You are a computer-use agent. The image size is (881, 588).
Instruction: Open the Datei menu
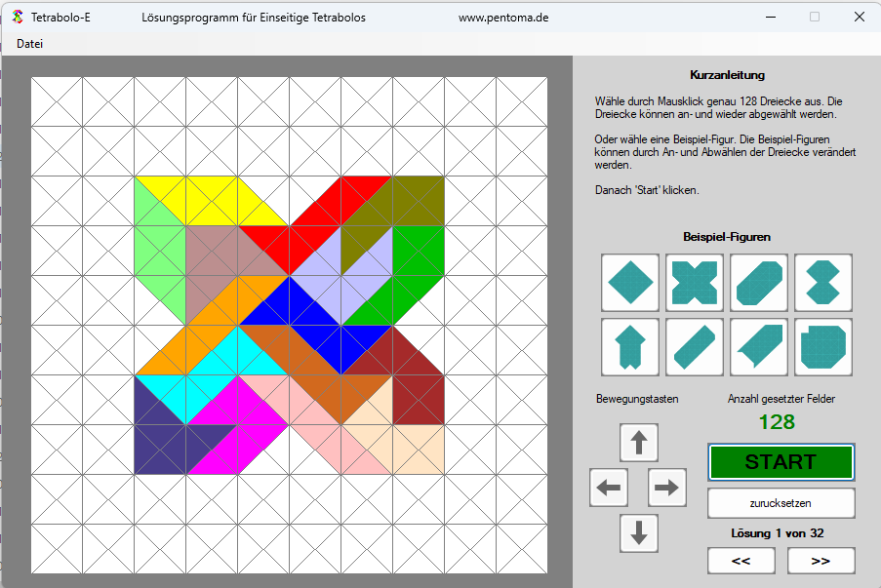point(29,43)
